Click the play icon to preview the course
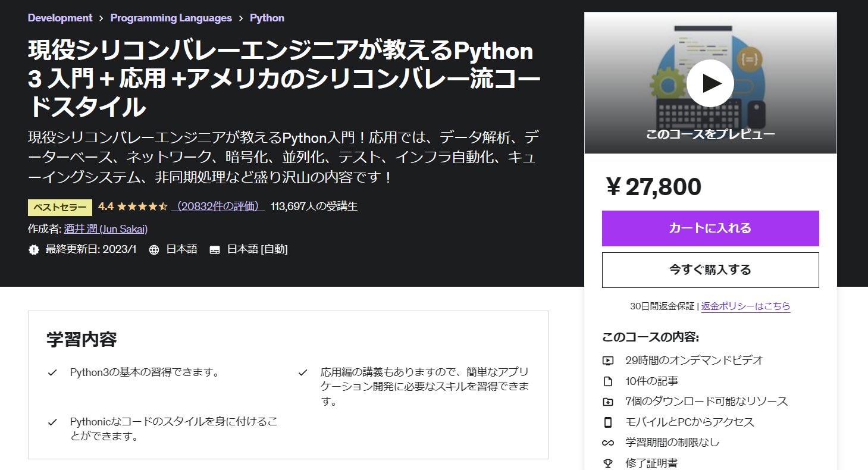 click(x=710, y=83)
